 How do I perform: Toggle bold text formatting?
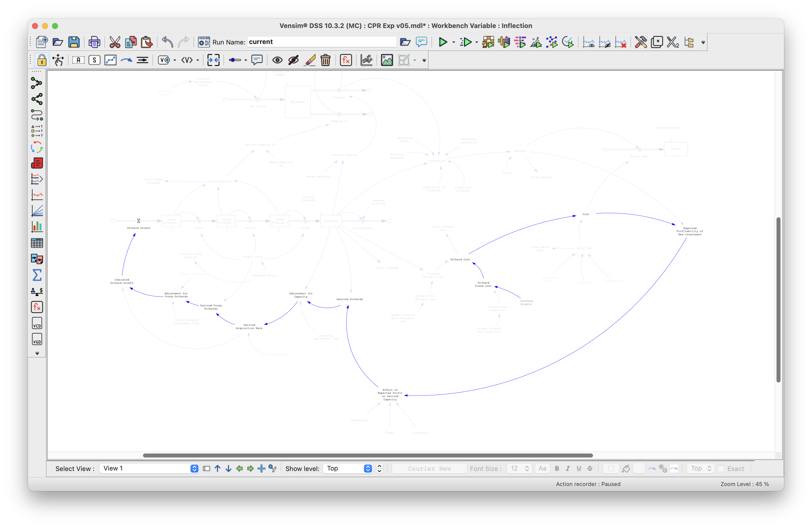[557, 468]
